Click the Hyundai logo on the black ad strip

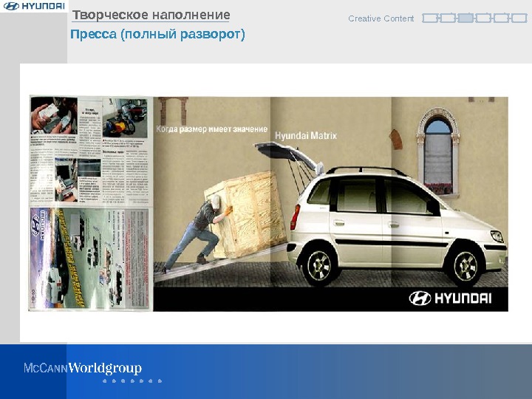pos(450,299)
